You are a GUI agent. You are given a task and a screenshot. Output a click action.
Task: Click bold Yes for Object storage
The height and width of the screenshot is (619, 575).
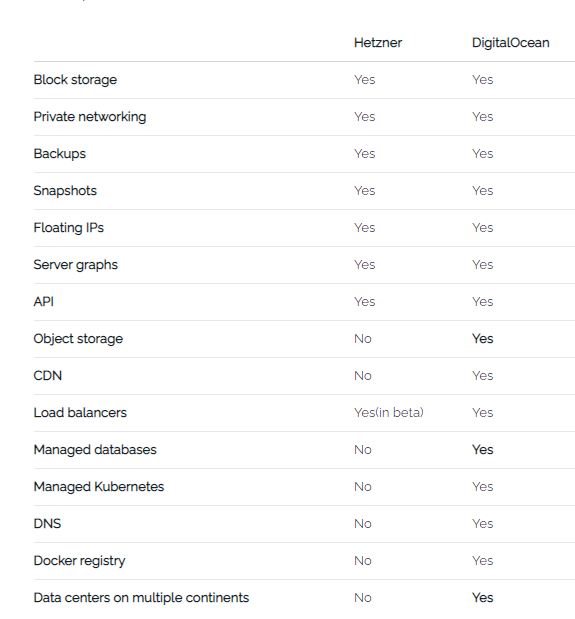tap(483, 339)
